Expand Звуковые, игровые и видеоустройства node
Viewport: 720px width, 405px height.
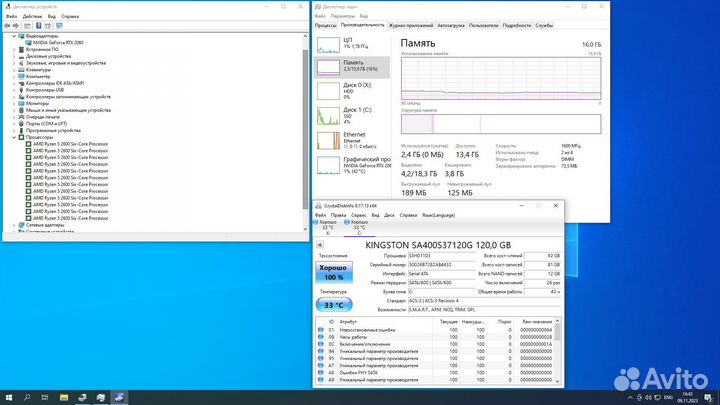[14, 63]
